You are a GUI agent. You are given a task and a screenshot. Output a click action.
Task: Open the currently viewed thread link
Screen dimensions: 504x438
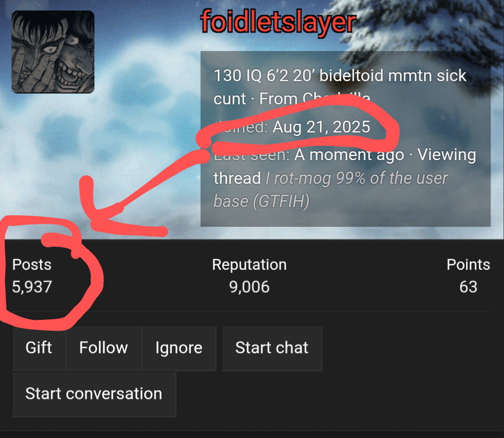pyautogui.click(x=331, y=190)
